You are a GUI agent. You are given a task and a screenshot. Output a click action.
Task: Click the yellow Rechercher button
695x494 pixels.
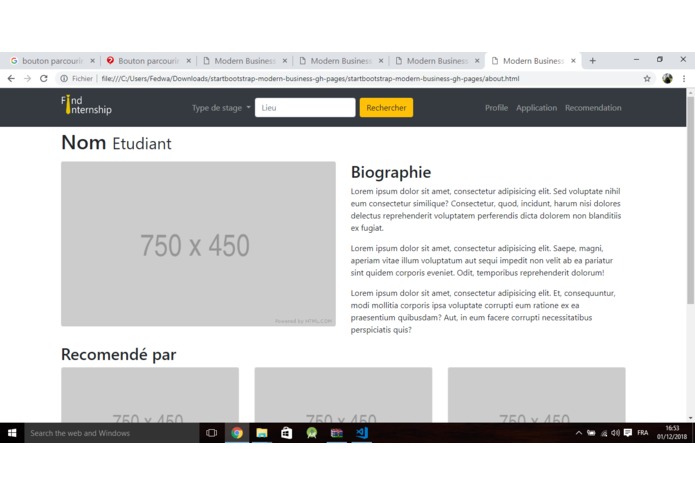[386, 108]
